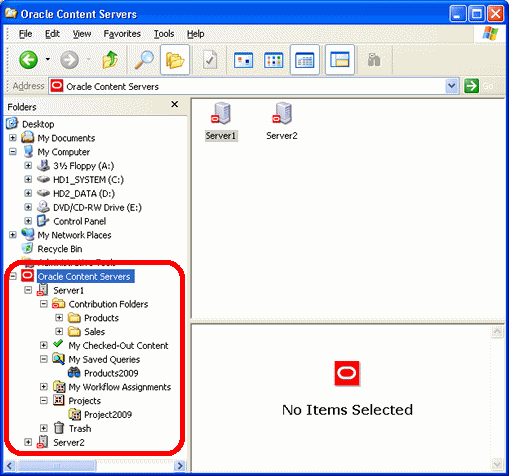This screenshot has height=476, width=509.
Task: Toggle the preview pane layout button
Action: point(339,60)
